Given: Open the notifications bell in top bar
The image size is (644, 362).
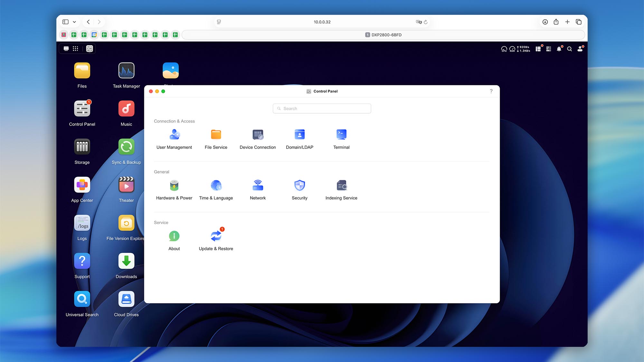Looking at the screenshot, I should 559,49.
